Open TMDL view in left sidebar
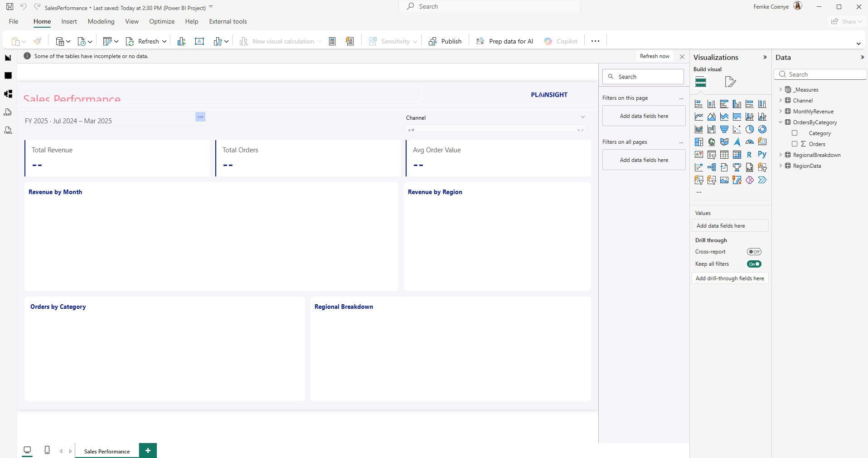The height and width of the screenshot is (458, 868). click(8, 130)
